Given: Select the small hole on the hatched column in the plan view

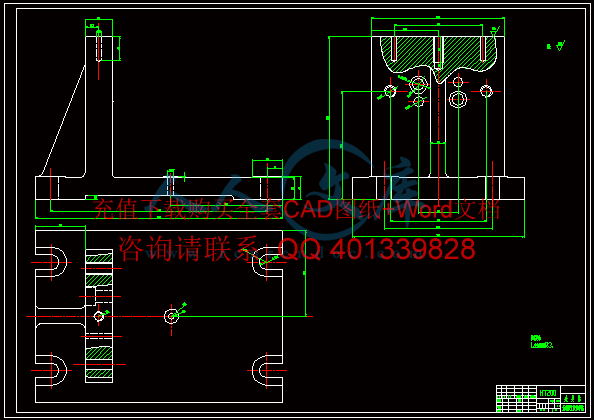Looking at the screenshot, I should point(99,316).
